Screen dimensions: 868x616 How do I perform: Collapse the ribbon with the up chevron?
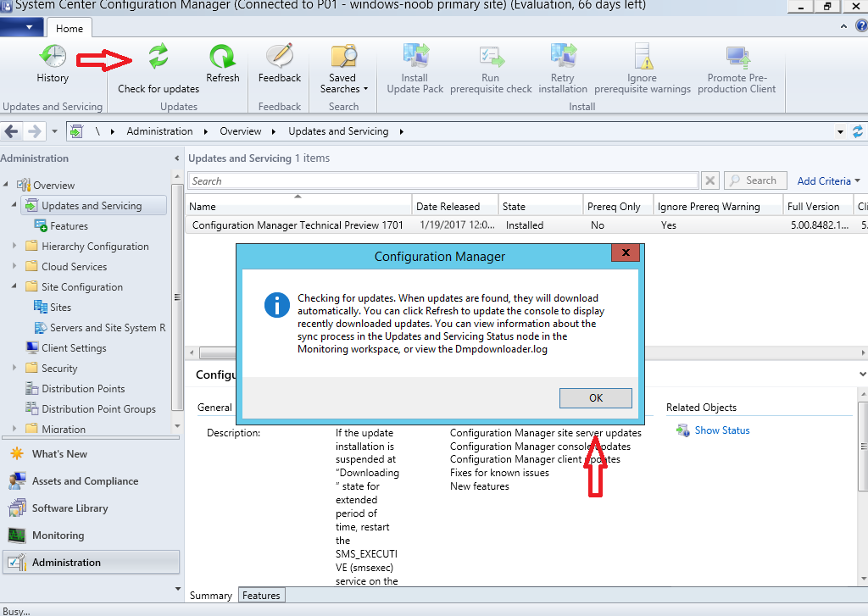(843, 26)
